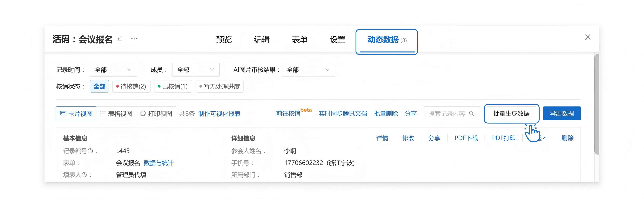Click the 导出数据 button
The image size is (644, 199).
point(562,114)
